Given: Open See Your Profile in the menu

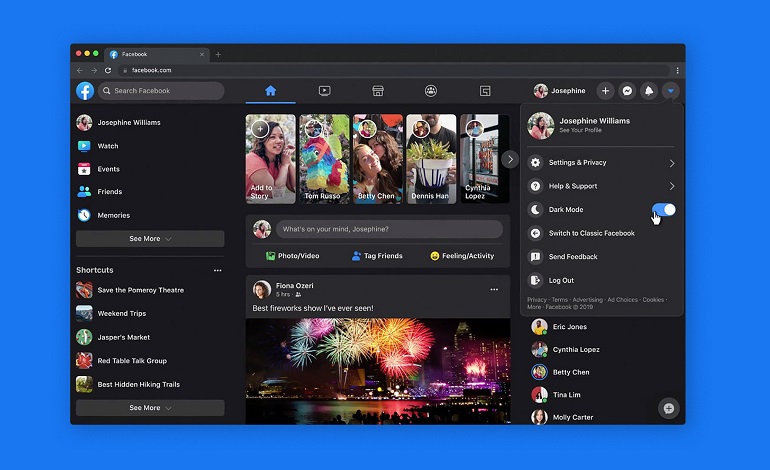Looking at the screenshot, I should (580, 130).
